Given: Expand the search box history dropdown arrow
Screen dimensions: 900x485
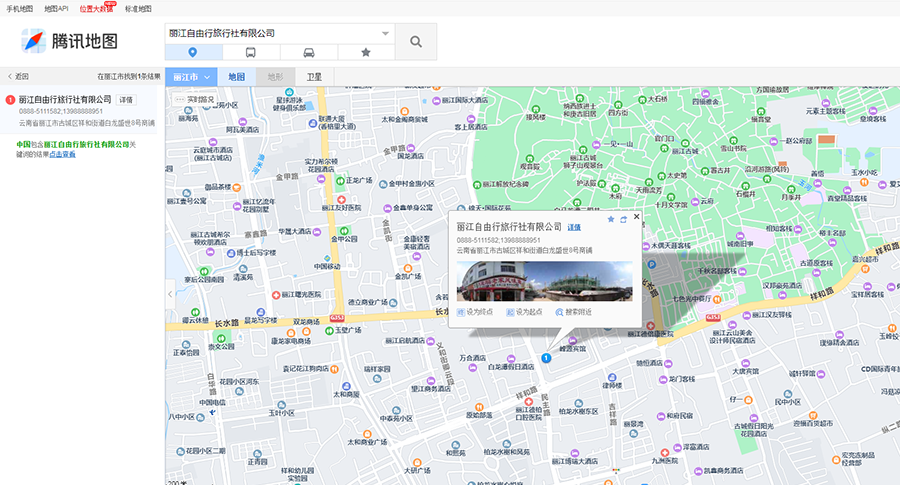Looking at the screenshot, I should pyautogui.click(x=385, y=33).
